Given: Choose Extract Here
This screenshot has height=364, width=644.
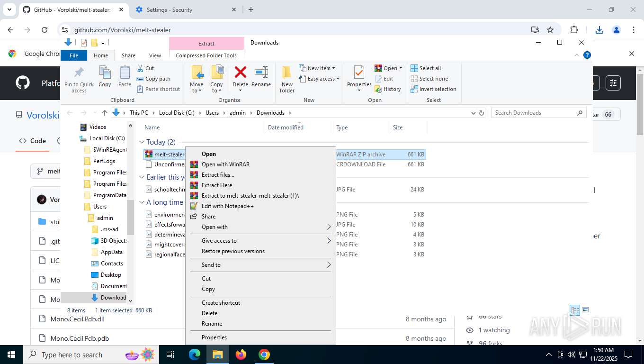Looking at the screenshot, I should [260, 185].
